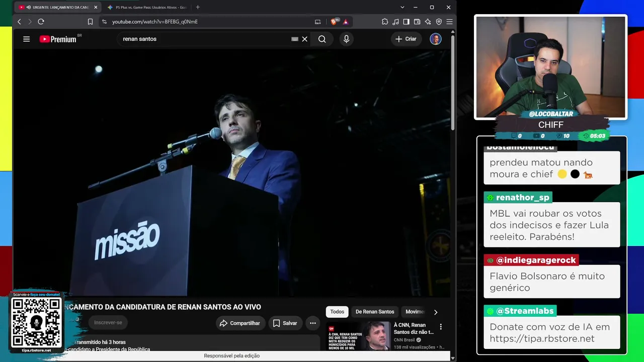Image resolution: width=644 pixels, height=362 pixels.
Task: Click the 'prendeu matou nando moura' chat message
Action: tap(552, 168)
